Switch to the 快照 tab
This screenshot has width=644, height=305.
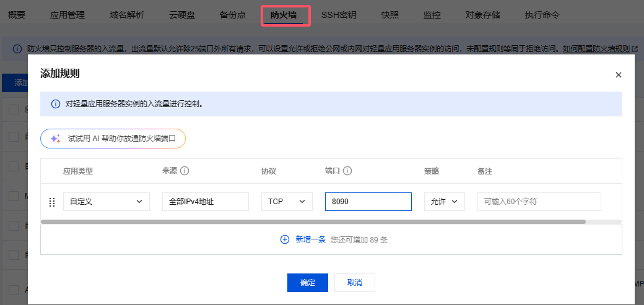[x=389, y=15]
